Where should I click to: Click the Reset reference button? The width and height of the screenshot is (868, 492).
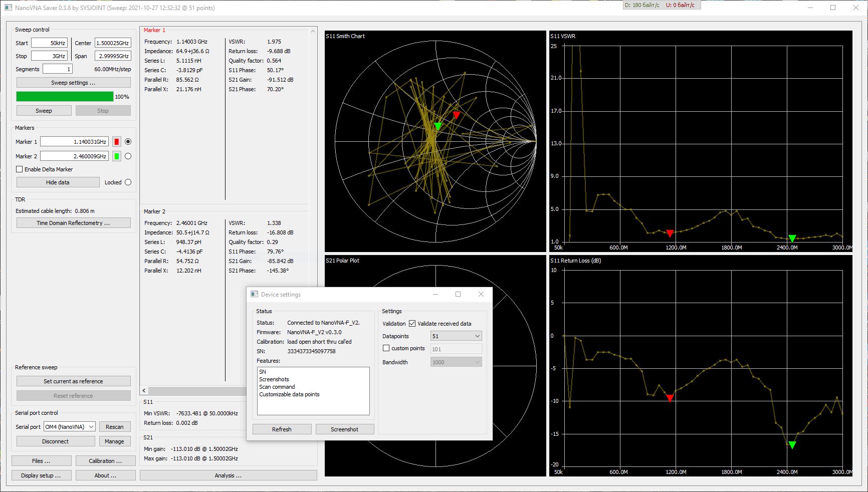point(74,396)
